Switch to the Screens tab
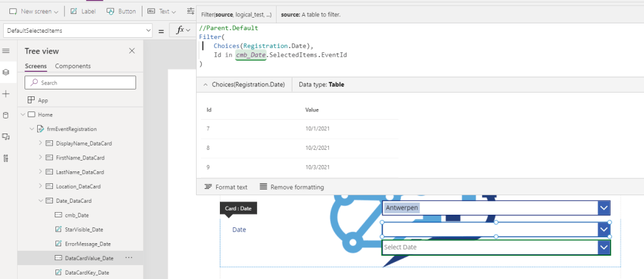The width and height of the screenshot is (644, 279). (x=35, y=66)
